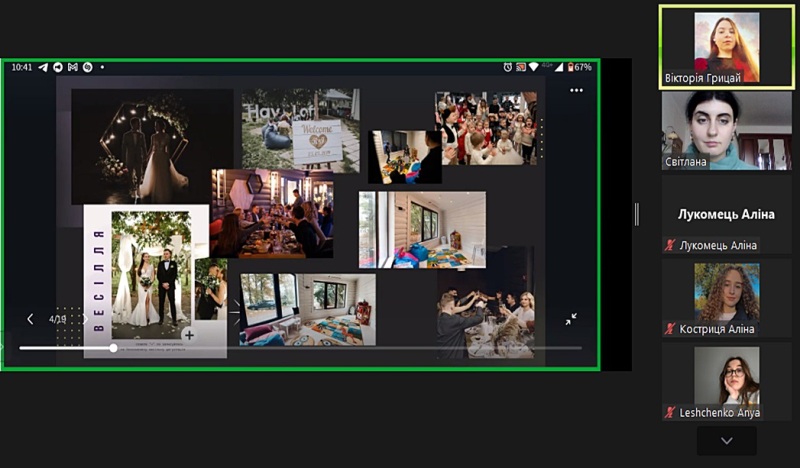800x468 pixels.
Task: Click the alarm clock icon in status bar
Action: coord(508,67)
